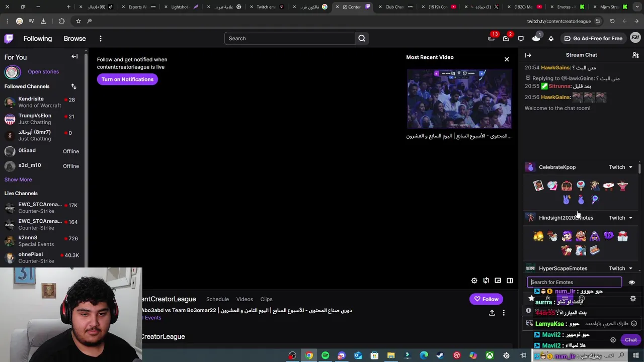Bookmark this page with the star icon
Screen dimensions: 644x362
[x=78, y=21]
